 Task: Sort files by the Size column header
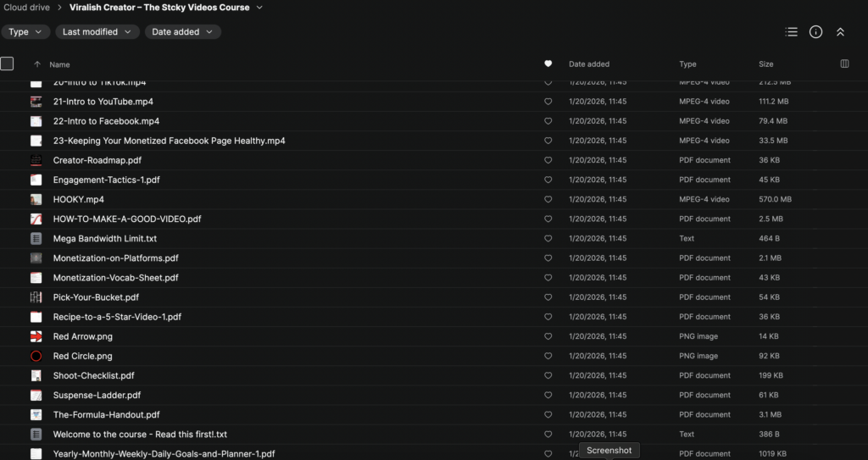pyautogui.click(x=765, y=64)
